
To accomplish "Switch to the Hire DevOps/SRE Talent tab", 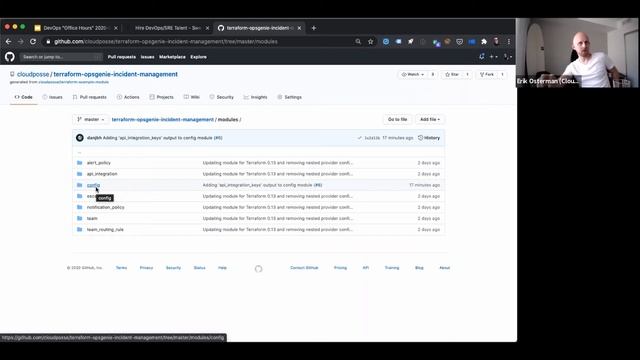I will [167, 28].
